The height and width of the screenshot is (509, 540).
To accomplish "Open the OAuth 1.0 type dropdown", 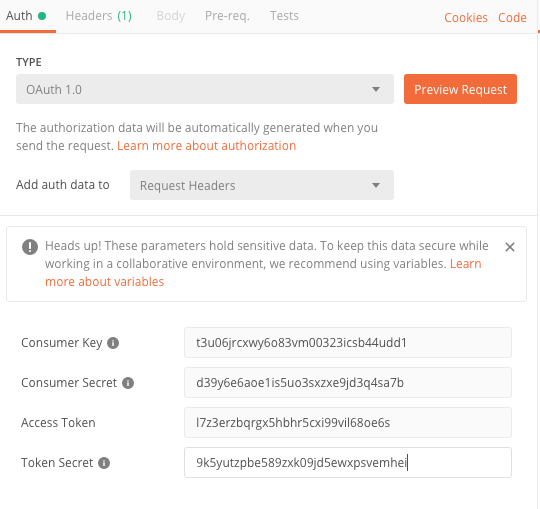I will [x=205, y=89].
